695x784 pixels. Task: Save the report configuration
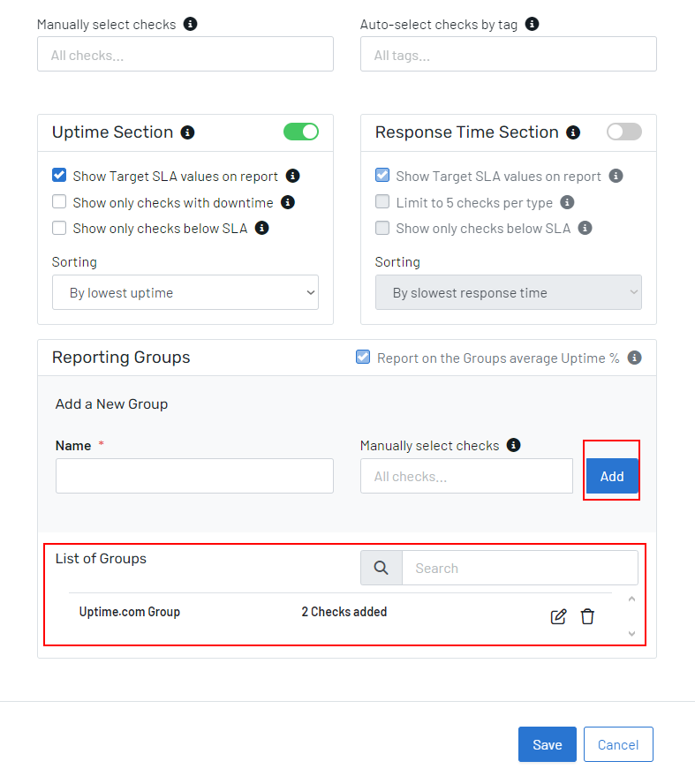(547, 744)
